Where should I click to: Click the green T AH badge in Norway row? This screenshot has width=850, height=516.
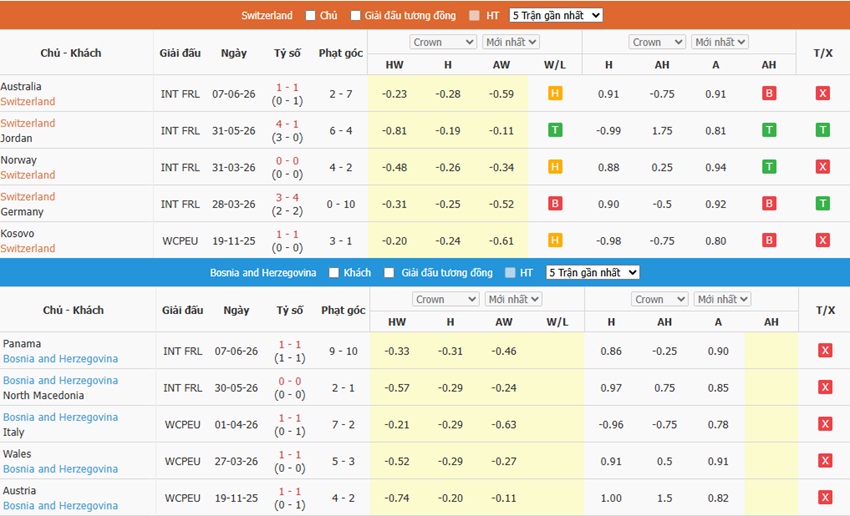coord(769,167)
